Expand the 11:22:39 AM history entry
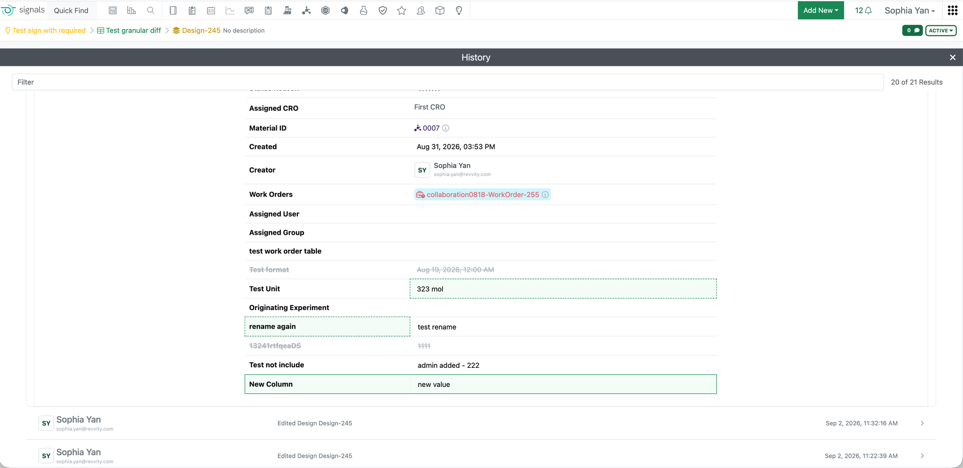963x468 pixels. (922, 456)
